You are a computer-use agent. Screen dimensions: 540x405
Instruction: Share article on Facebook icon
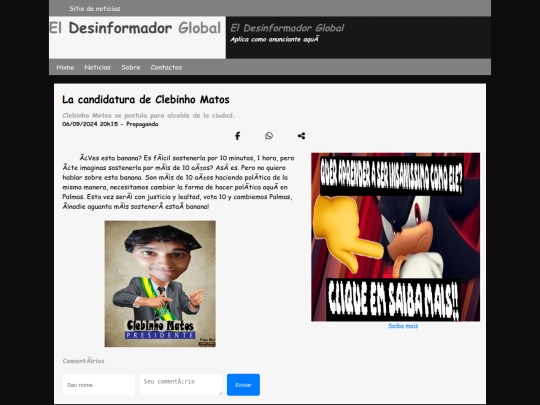pyautogui.click(x=238, y=136)
